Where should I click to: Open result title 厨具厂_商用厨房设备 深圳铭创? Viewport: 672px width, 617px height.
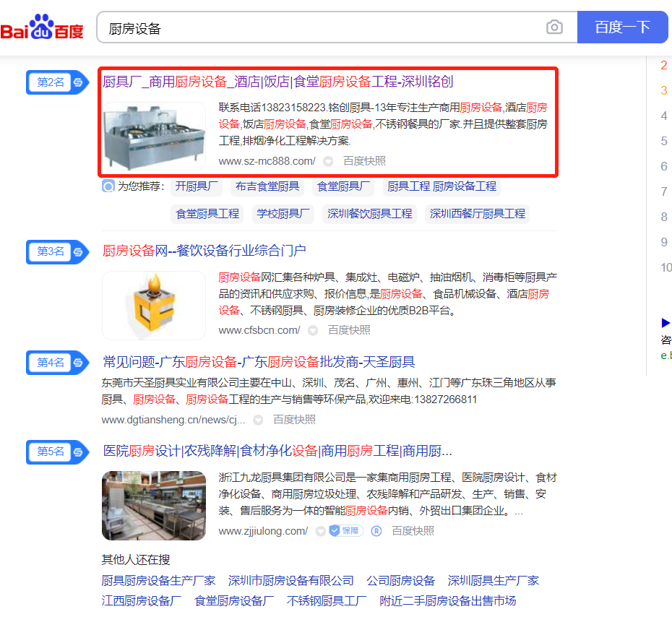click(x=277, y=82)
